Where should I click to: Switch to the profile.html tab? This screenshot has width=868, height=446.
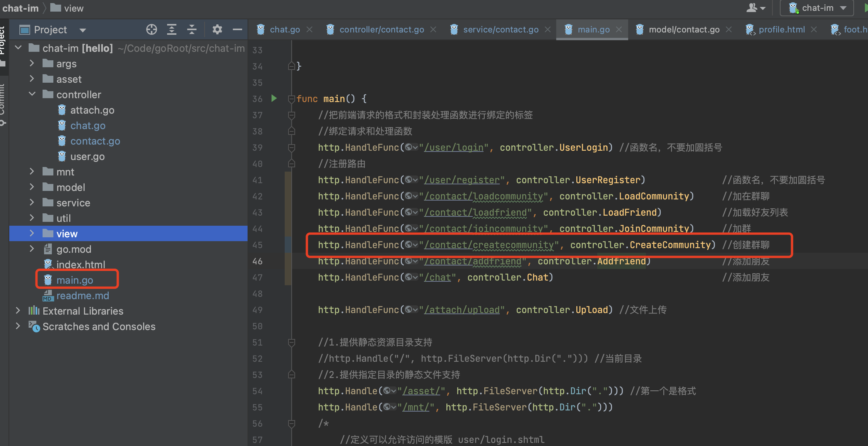click(782, 29)
